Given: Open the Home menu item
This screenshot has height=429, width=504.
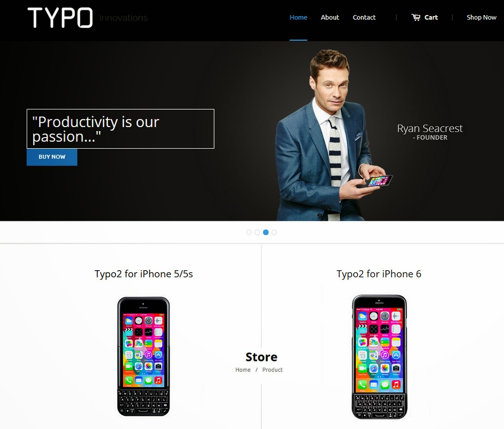Looking at the screenshot, I should (298, 17).
